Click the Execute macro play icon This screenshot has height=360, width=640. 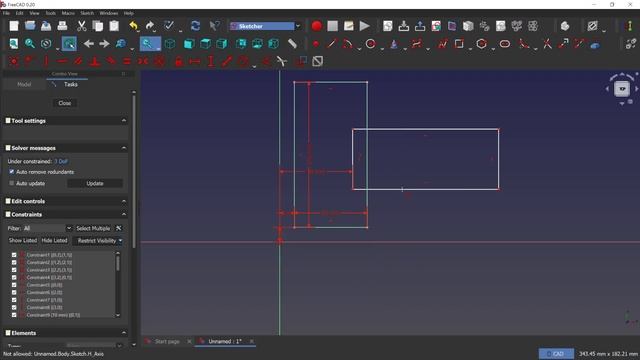click(x=364, y=26)
